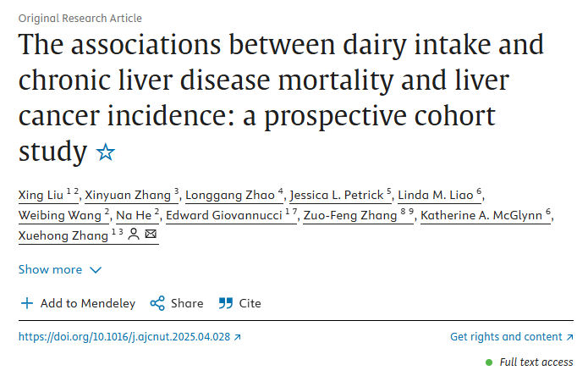Expand the Show more chevron
The height and width of the screenshot is (376, 588).
pos(96,270)
